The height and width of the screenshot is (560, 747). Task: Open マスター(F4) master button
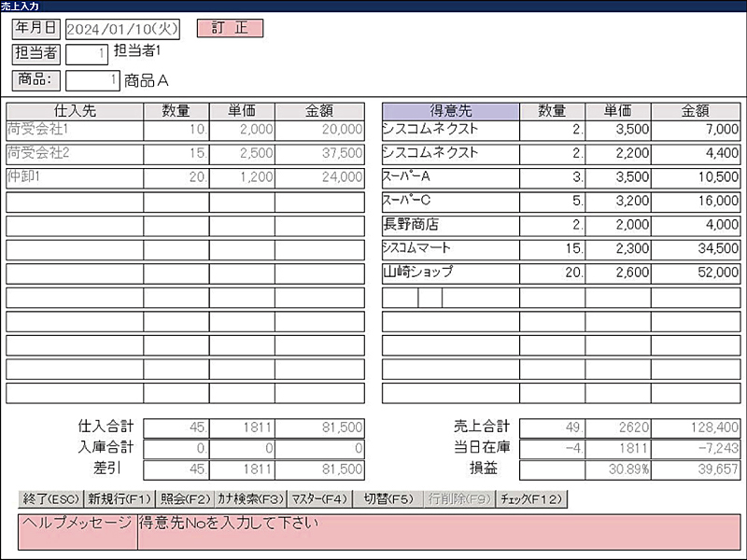point(319,499)
